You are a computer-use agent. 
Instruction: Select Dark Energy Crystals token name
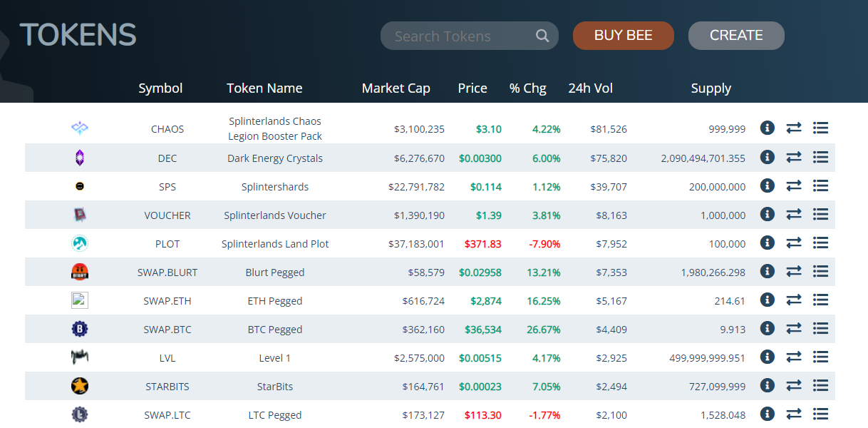[275, 158]
